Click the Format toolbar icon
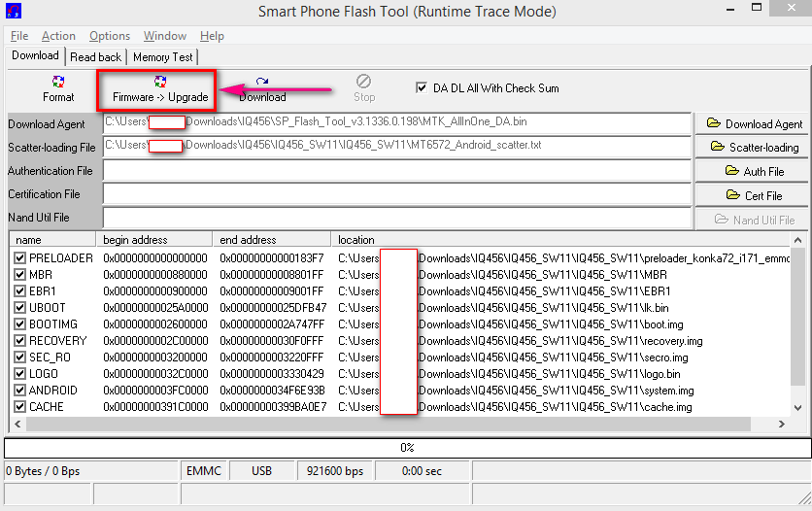 pyautogui.click(x=58, y=89)
